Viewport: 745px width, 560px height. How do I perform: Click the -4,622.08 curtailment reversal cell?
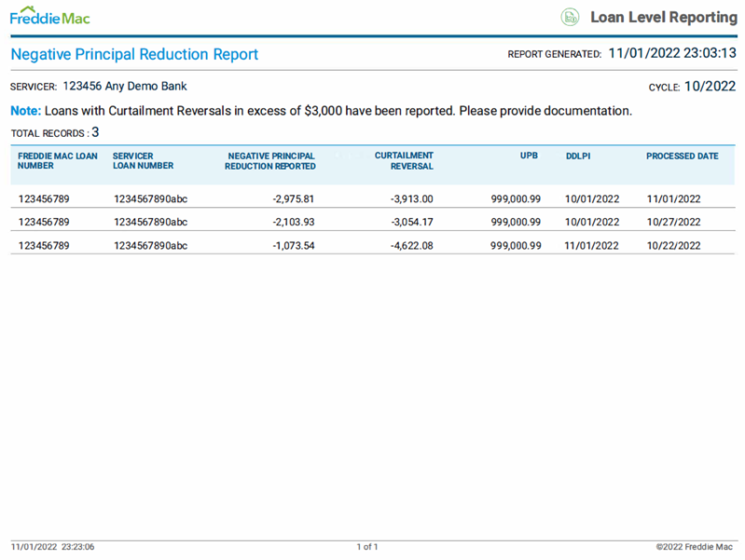coord(407,246)
